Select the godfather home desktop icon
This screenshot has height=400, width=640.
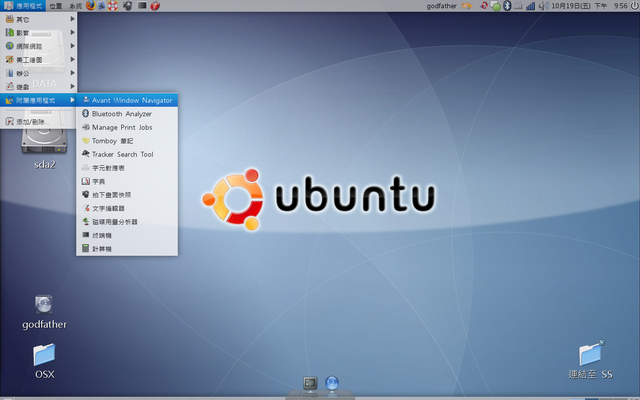pos(44,312)
